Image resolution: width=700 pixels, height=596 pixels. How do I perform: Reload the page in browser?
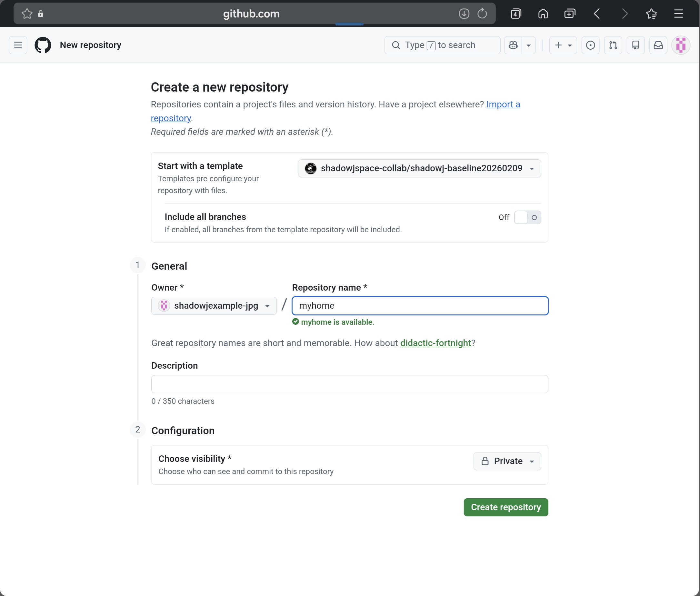click(482, 14)
